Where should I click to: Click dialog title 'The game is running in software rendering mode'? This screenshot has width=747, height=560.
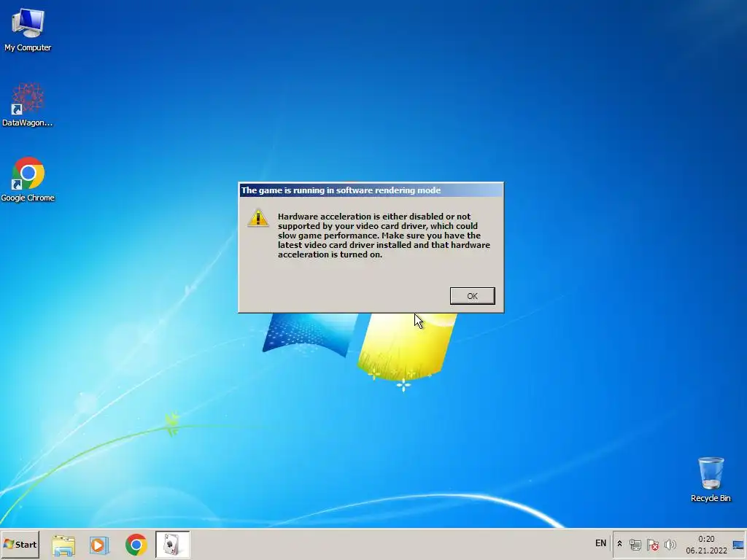[x=341, y=190]
